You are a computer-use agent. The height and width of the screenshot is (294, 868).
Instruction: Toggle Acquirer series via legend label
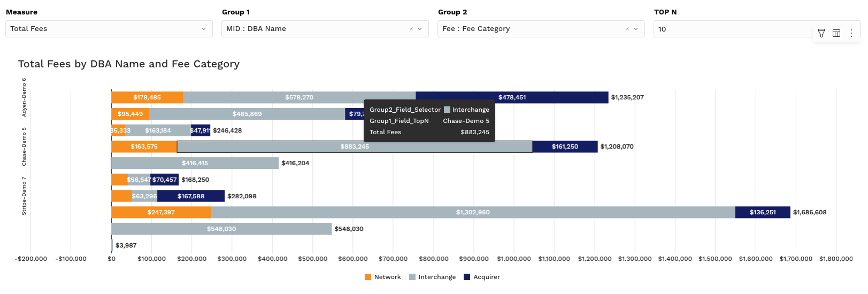(486, 277)
